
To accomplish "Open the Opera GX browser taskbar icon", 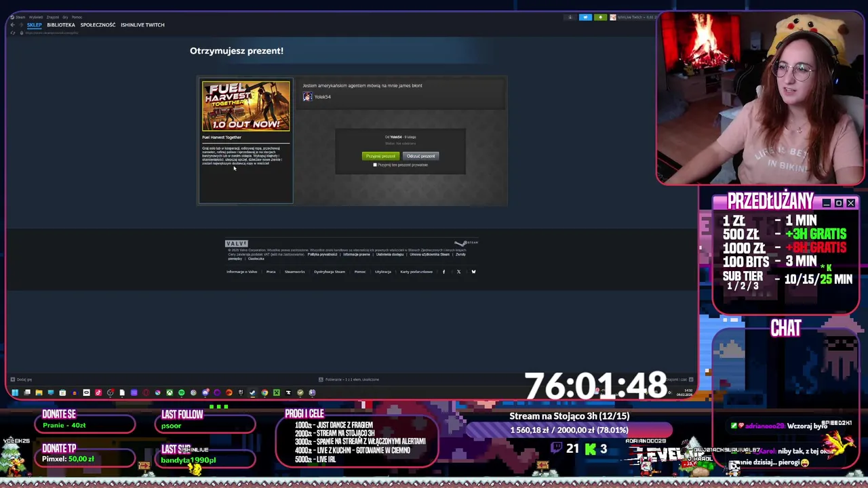I will click(x=146, y=392).
